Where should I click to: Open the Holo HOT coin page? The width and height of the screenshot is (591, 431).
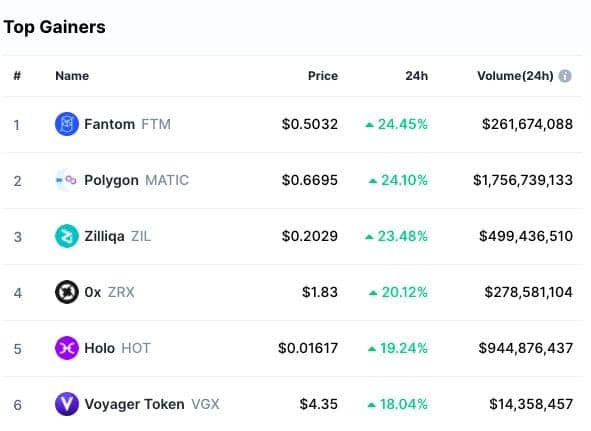pyautogui.click(x=118, y=348)
